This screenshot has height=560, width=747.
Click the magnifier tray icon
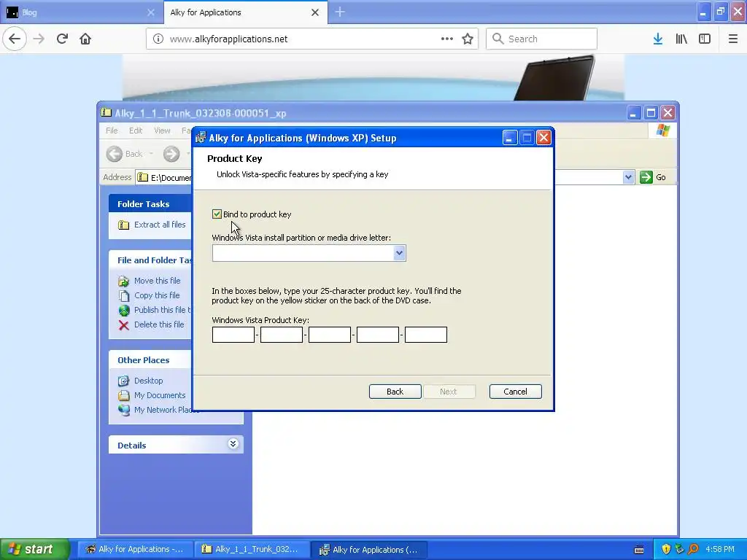click(x=693, y=550)
